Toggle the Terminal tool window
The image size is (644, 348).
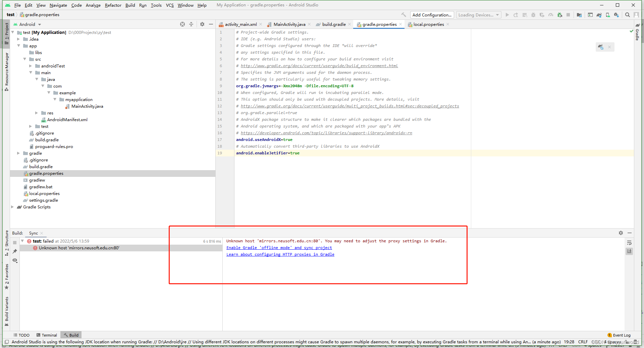tap(47, 335)
